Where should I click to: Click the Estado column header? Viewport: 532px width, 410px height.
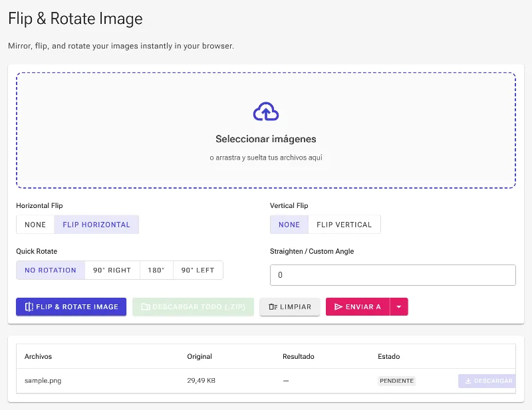[x=389, y=356]
